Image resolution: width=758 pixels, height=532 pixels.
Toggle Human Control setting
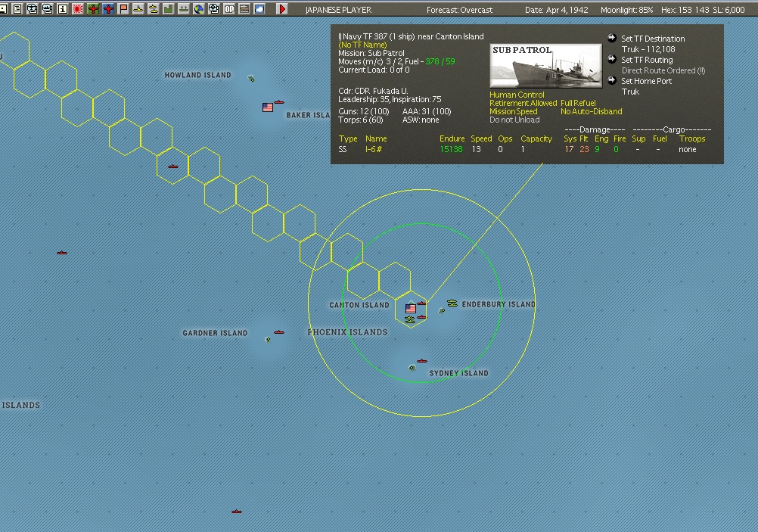tap(517, 95)
